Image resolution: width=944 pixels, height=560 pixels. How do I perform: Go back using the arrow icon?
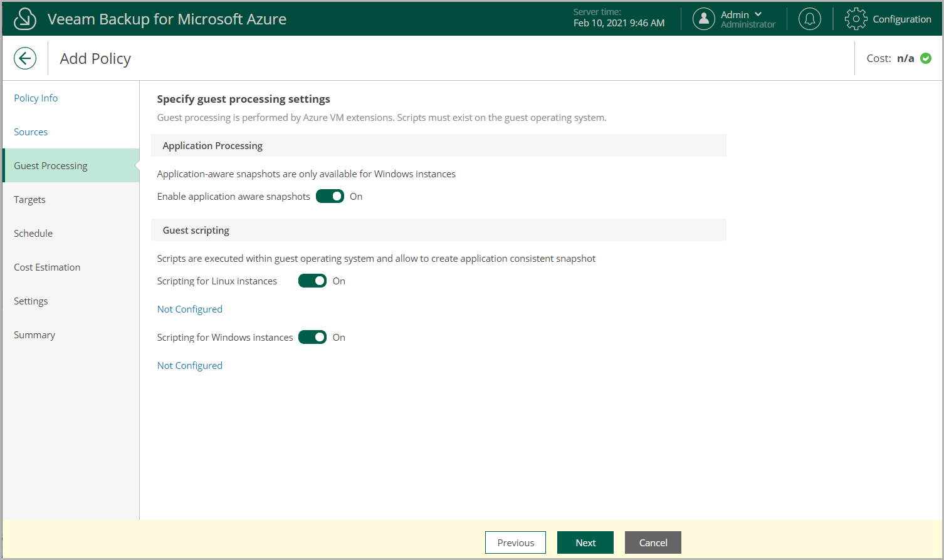tap(25, 59)
